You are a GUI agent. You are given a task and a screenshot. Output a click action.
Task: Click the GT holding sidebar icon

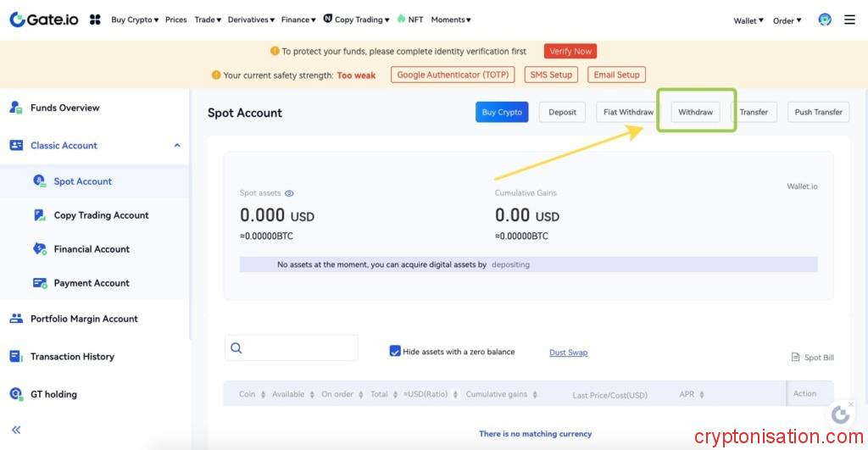pos(15,394)
